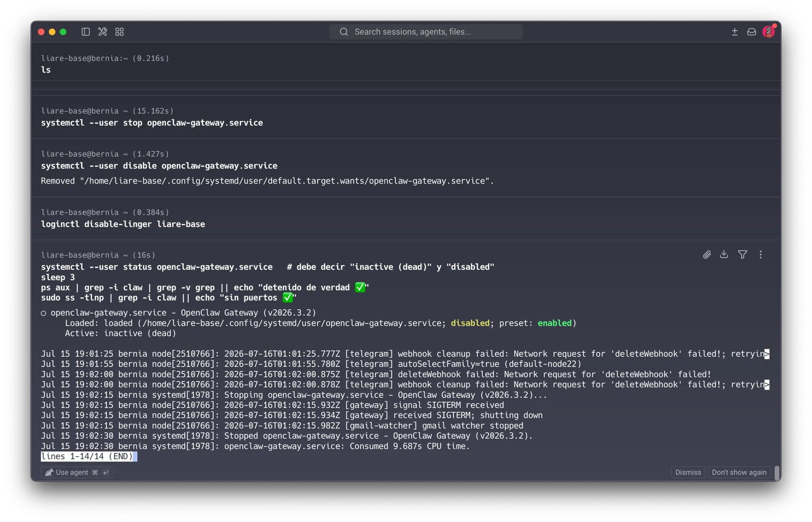Filter block output with funnel icon

click(743, 255)
